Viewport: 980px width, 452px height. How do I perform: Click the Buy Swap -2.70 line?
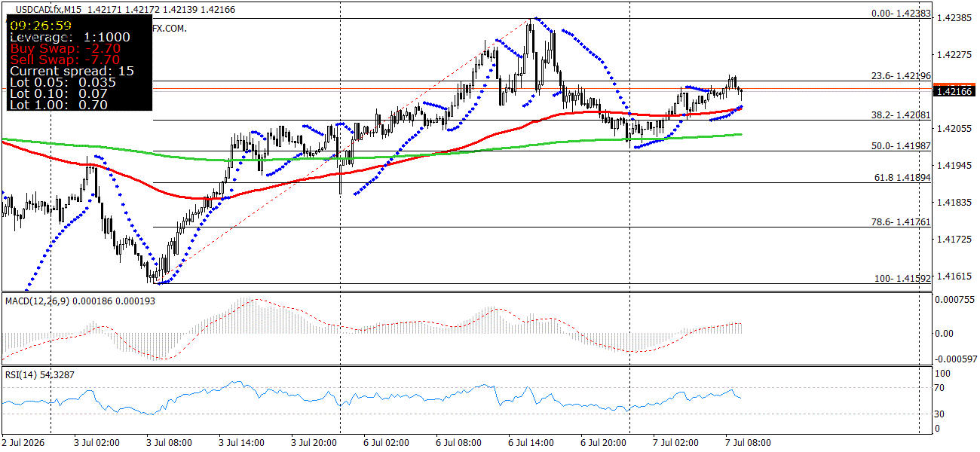(x=65, y=48)
